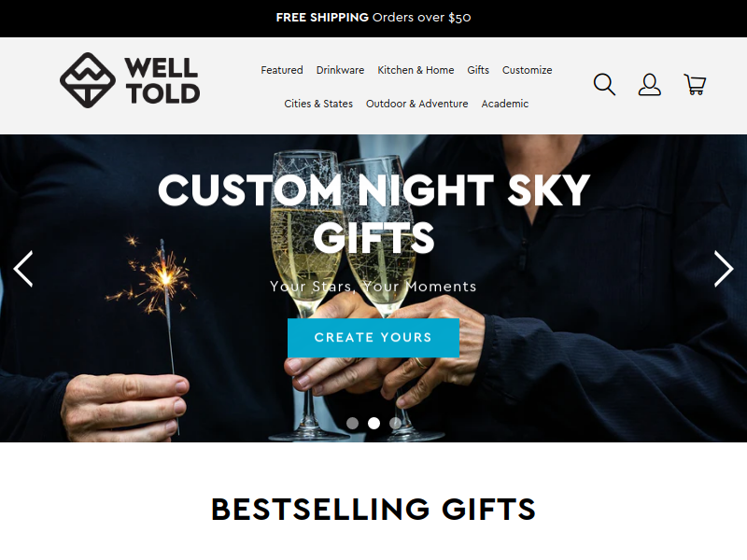Click the Custom Night Sky Gifts heading
The width and height of the screenshot is (747, 560).
(x=374, y=214)
